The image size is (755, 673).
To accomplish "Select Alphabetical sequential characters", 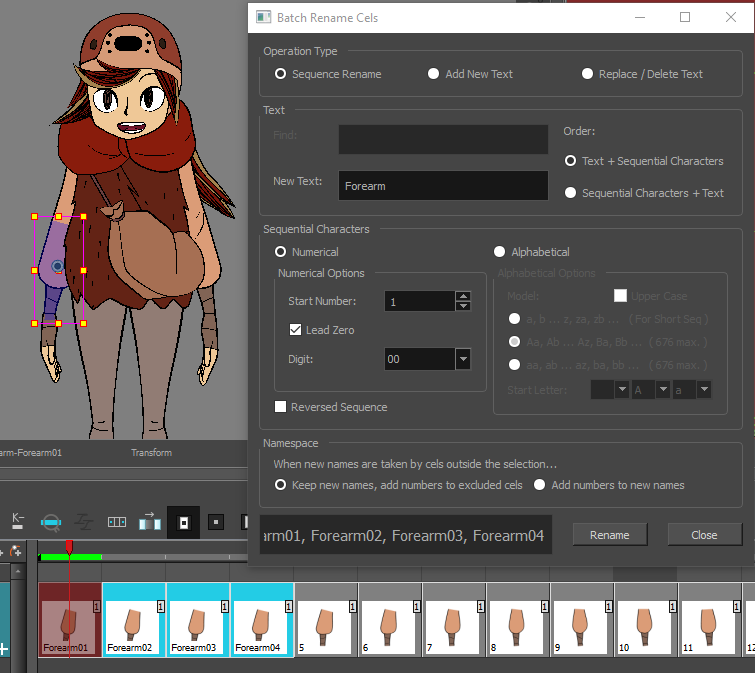I will click(499, 252).
